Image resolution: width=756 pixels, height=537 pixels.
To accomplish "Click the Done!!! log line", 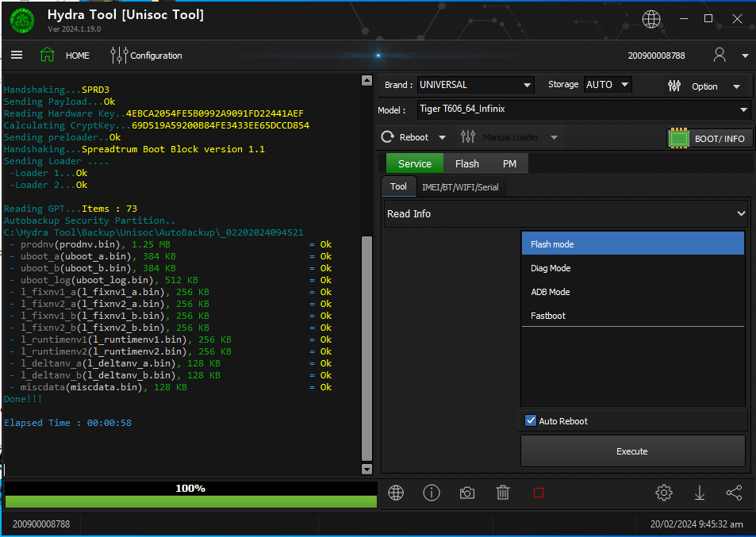I will point(23,399).
